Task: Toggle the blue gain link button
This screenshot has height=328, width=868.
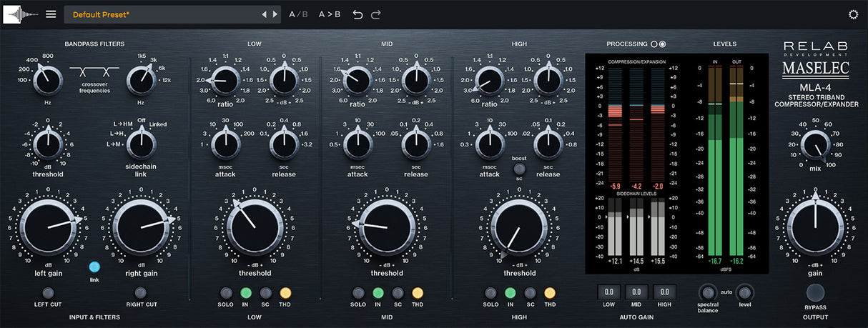Action: pos(94,267)
